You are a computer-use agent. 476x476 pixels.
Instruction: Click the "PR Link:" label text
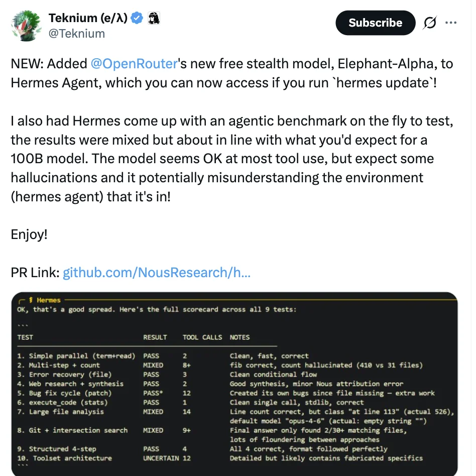[x=35, y=273]
